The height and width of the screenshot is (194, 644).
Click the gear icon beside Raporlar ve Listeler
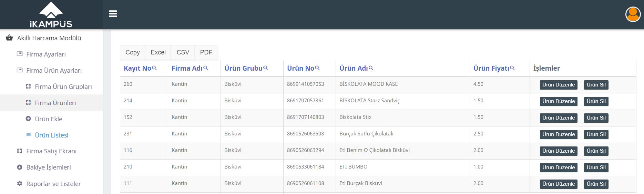20,184
